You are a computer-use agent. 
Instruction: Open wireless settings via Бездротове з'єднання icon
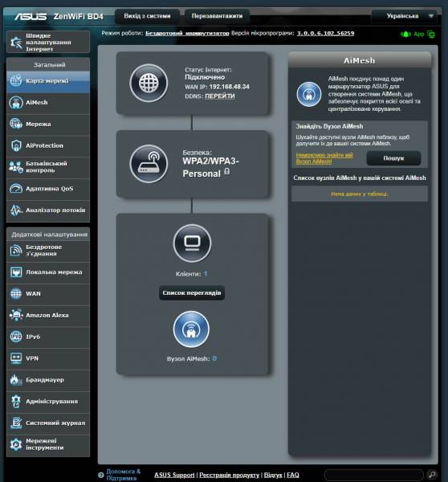point(16,251)
